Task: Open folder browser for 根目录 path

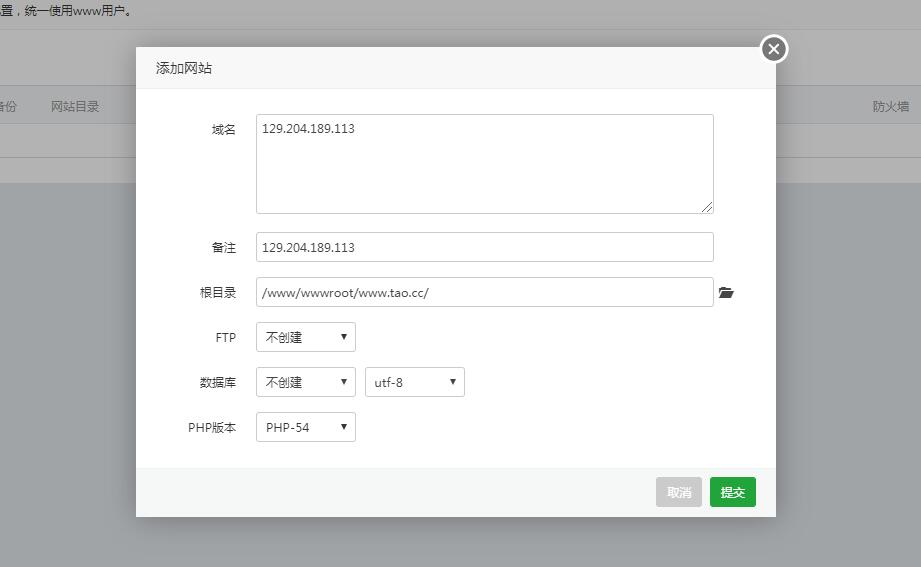Action: click(x=726, y=293)
